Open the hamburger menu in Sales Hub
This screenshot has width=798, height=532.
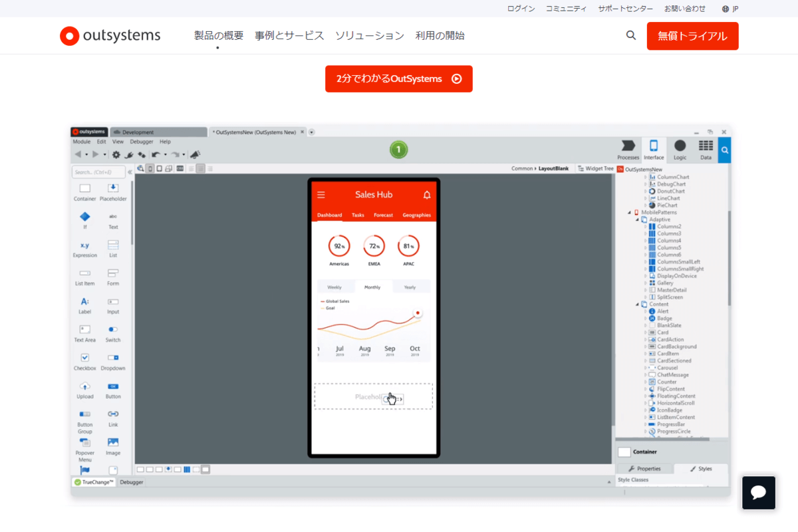[321, 195]
